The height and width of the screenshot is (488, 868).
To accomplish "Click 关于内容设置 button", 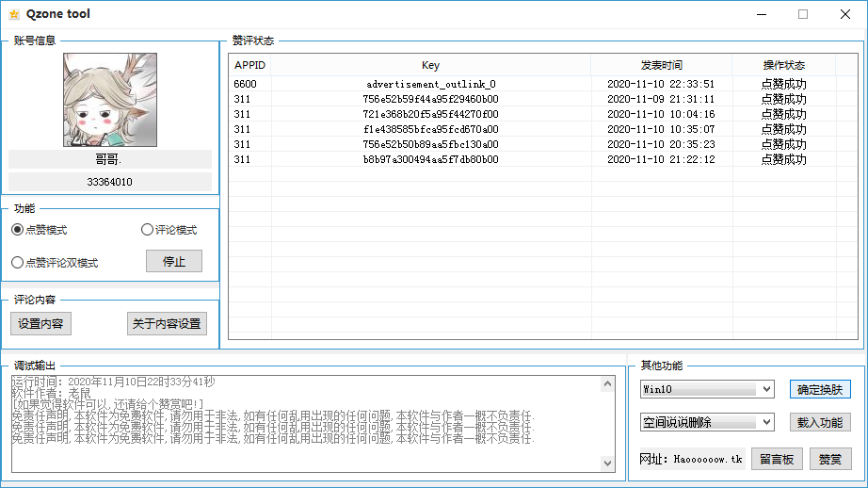I will [x=167, y=323].
